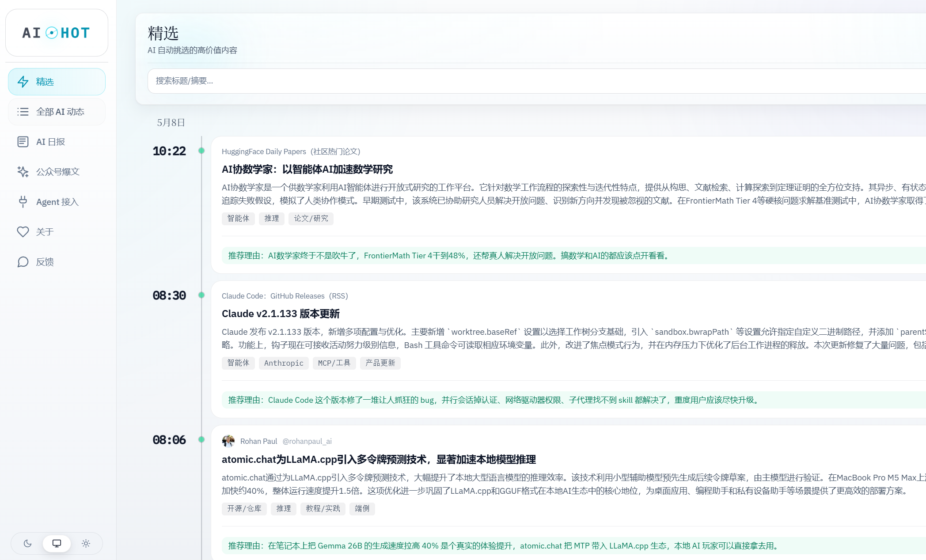Click subtitle AI 自动挑选的高价值内容
926x560 pixels.
[192, 50]
